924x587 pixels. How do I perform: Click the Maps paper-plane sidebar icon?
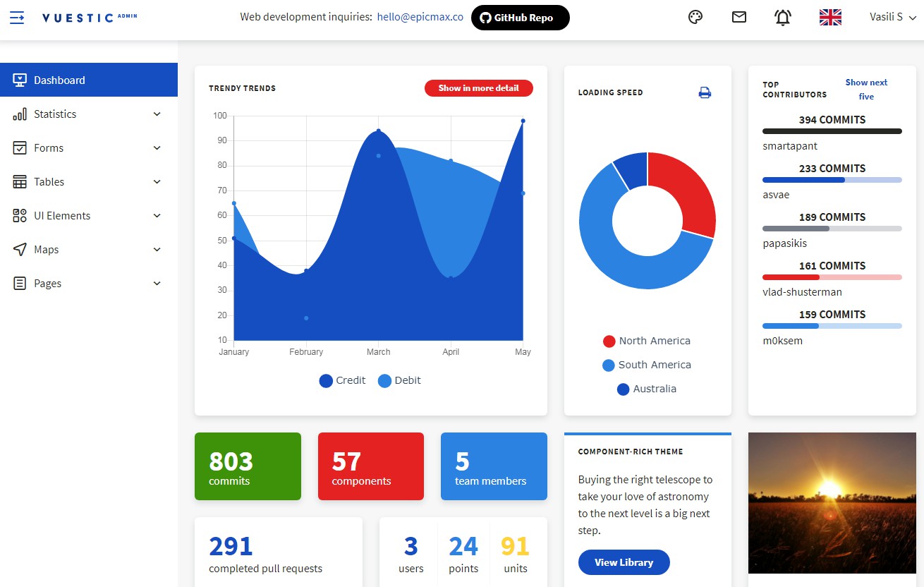point(20,250)
